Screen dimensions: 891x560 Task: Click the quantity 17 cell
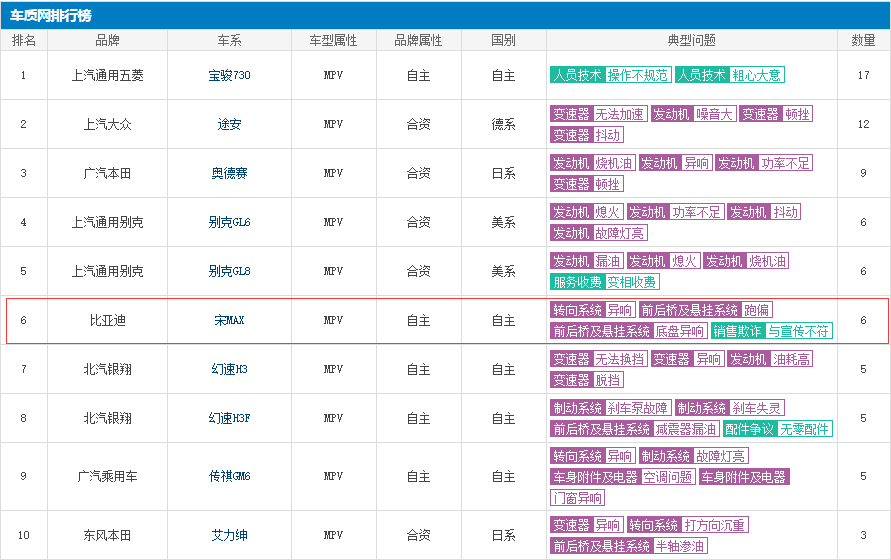(x=863, y=75)
